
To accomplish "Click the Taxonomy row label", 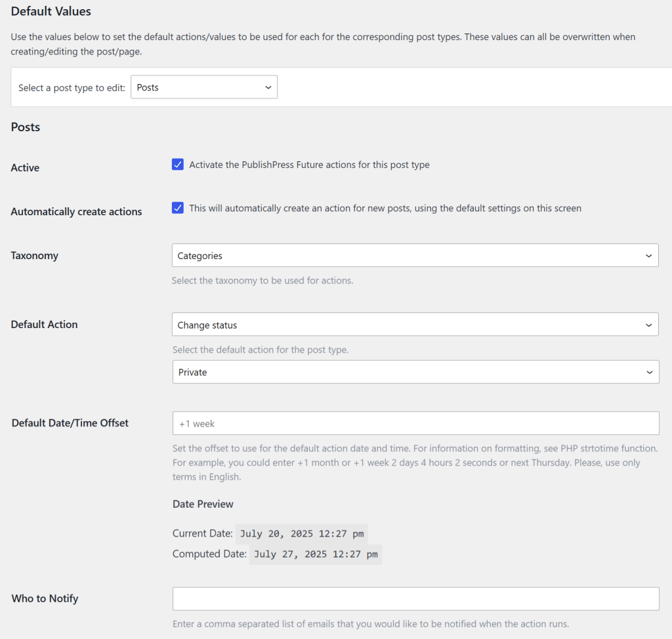I will point(34,255).
